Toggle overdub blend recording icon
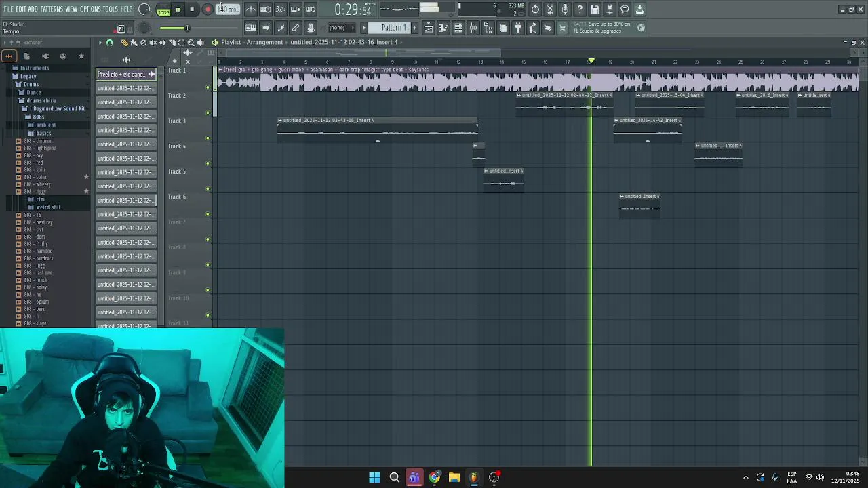This screenshot has height=488, width=868. coord(296,9)
